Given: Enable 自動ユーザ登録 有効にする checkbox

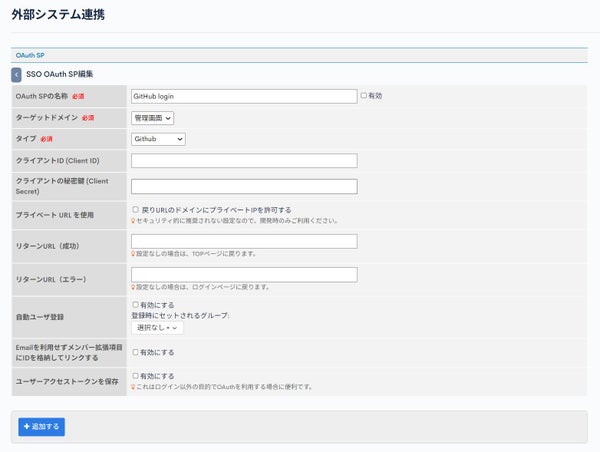Looking at the screenshot, I should tap(135, 305).
